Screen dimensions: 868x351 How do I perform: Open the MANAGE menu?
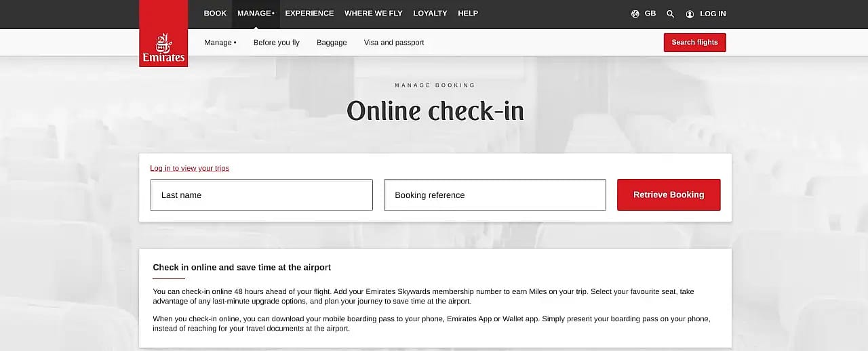click(x=256, y=14)
